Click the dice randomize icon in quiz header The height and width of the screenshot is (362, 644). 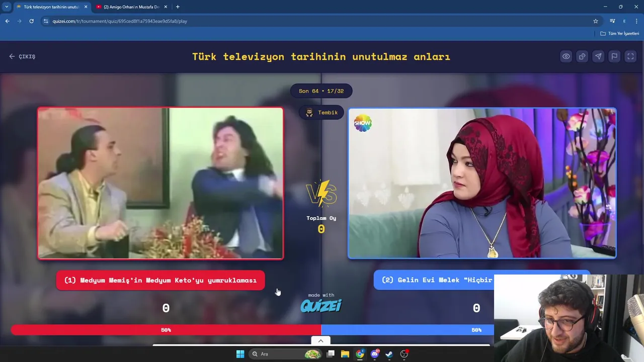point(582,56)
